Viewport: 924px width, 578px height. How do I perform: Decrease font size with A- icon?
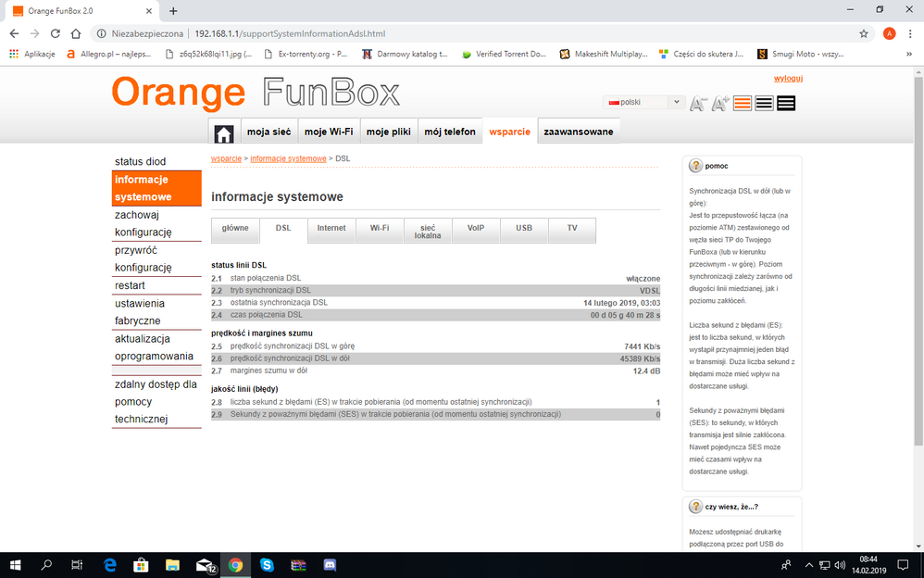point(698,103)
